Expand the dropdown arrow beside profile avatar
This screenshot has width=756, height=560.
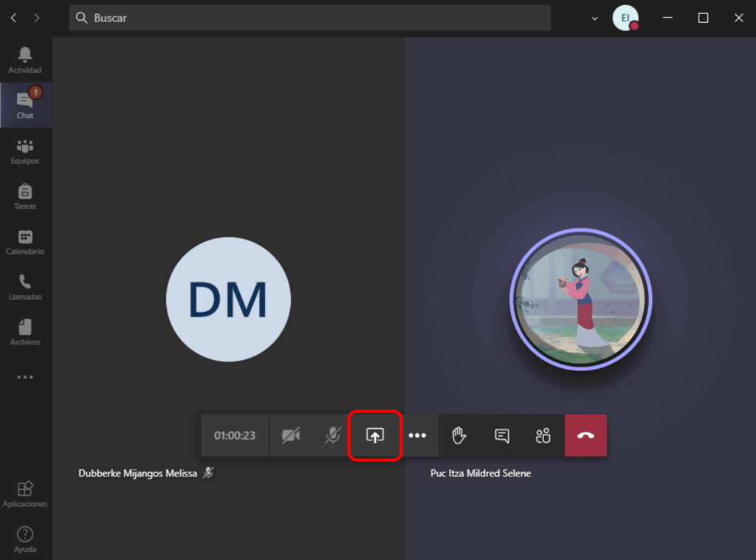coord(595,18)
